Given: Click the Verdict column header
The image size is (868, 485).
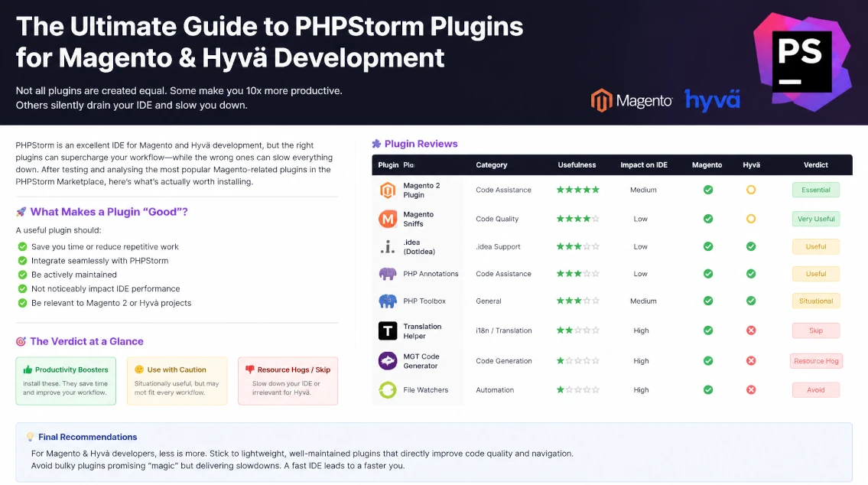Looking at the screenshot, I should tap(816, 165).
